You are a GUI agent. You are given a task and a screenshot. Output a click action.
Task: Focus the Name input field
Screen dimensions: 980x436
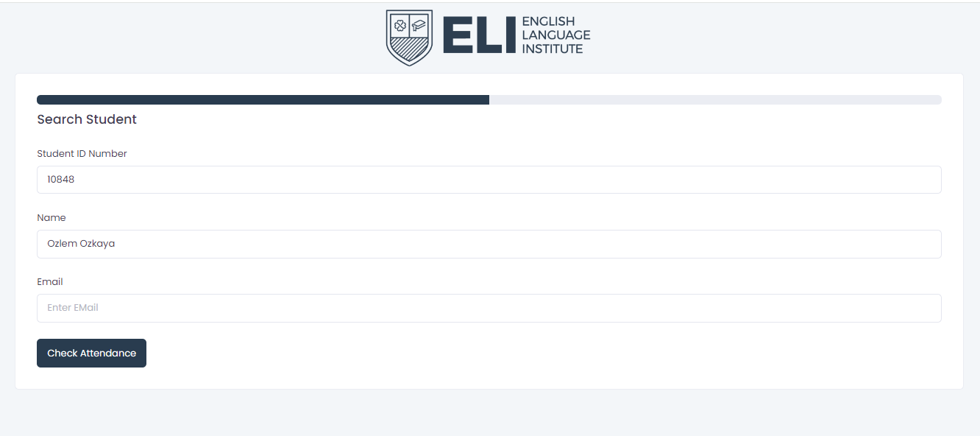pyautogui.click(x=489, y=244)
